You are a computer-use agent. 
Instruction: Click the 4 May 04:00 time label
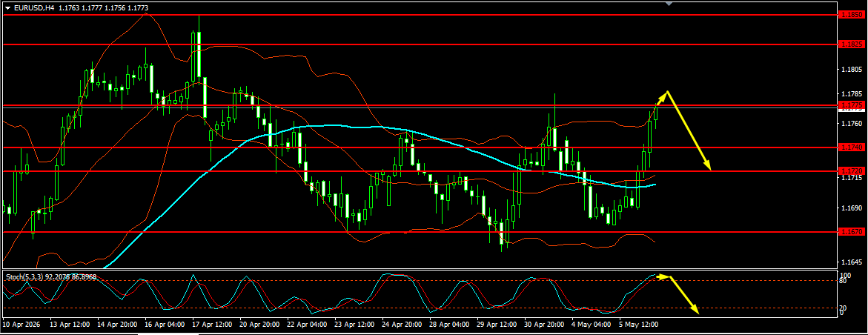592,324
